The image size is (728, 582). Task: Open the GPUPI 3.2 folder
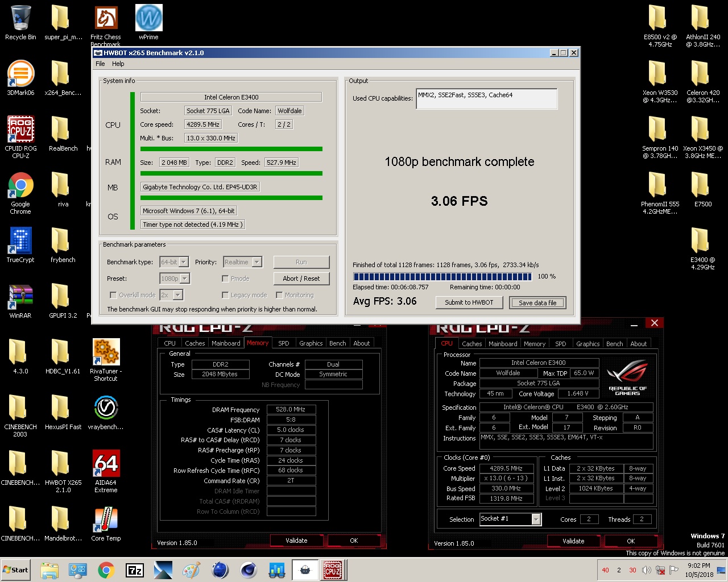tap(63, 301)
